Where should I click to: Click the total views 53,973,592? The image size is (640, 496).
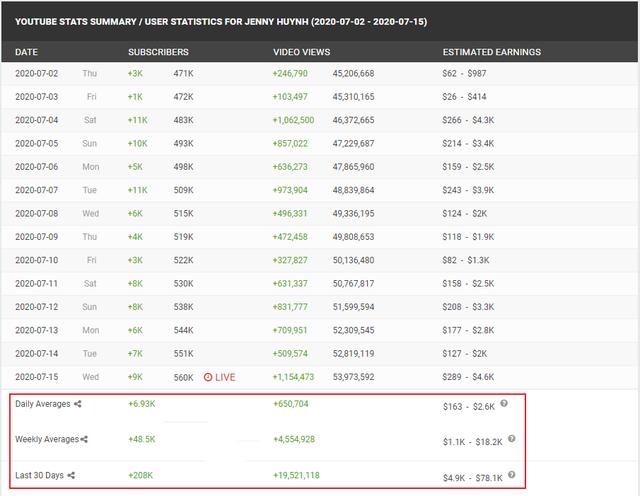point(353,377)
